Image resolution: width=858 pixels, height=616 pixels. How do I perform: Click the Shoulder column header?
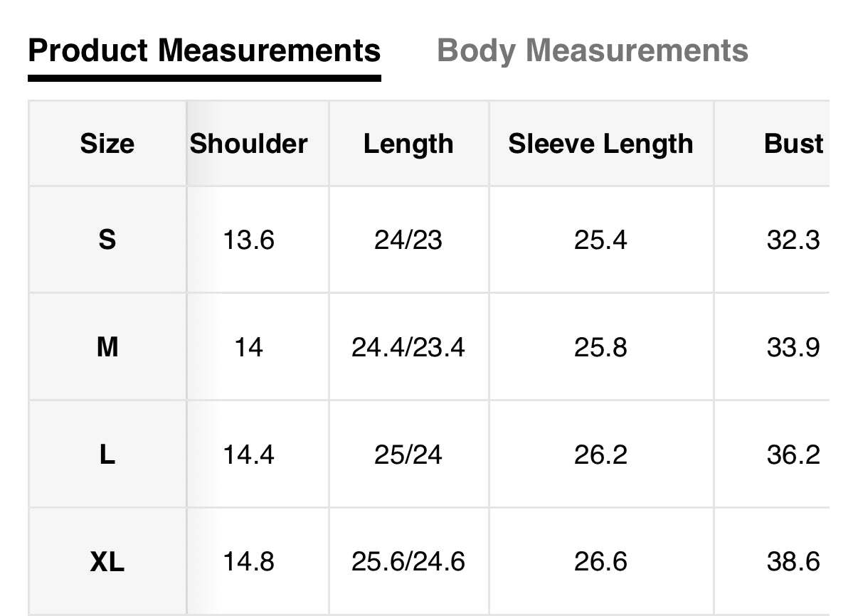[248, 144]
